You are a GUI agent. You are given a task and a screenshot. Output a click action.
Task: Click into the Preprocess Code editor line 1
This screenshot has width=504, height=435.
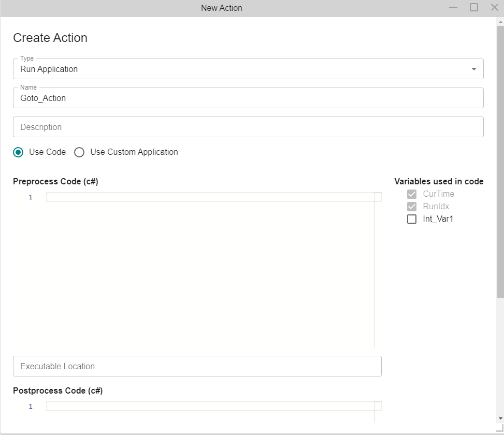pos(214,197)
